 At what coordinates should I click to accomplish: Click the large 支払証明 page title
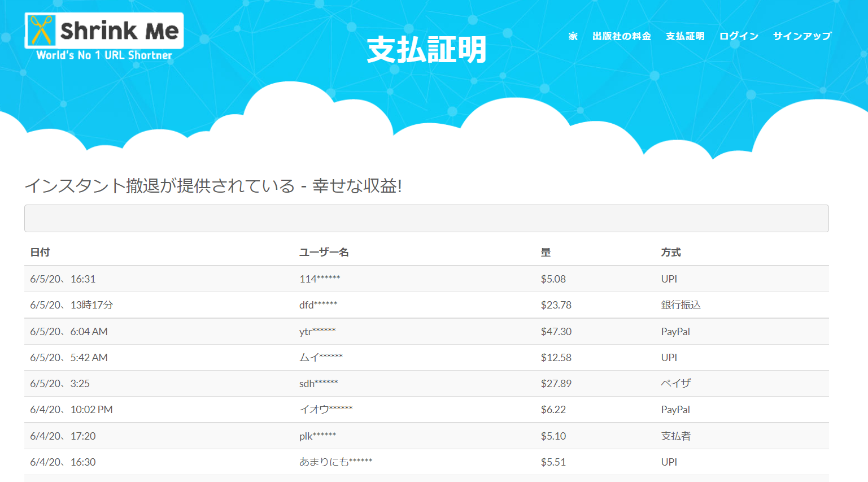426,50
